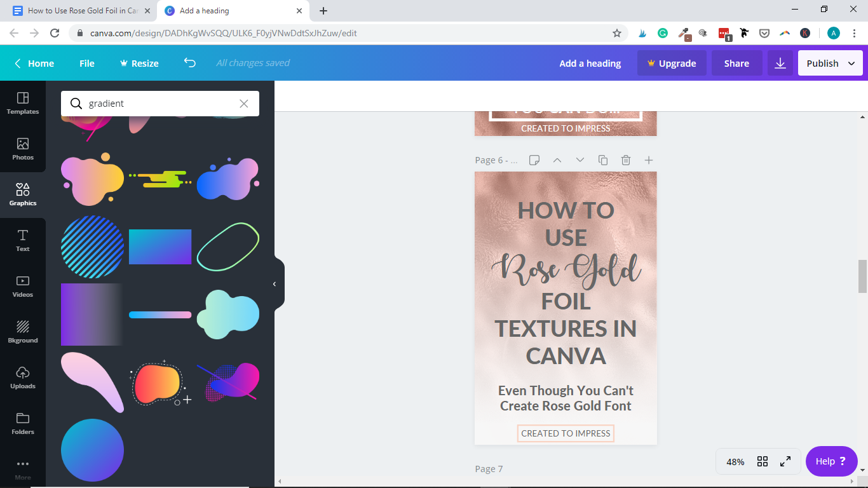The image size is (868, 488).
Task: Insert the yellow-green speed lines graphic
Action: click(160, 179)
